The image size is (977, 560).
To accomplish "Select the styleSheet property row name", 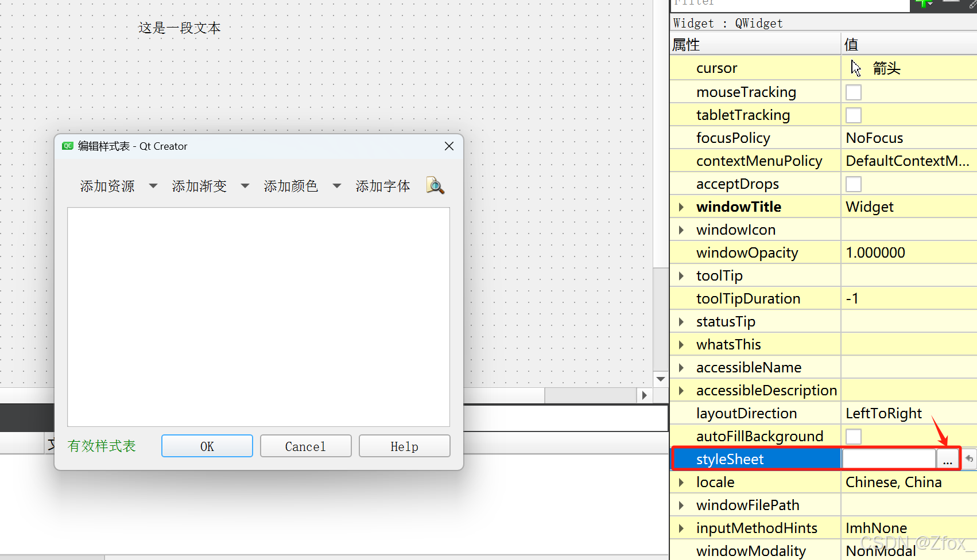I will [730, 459].
